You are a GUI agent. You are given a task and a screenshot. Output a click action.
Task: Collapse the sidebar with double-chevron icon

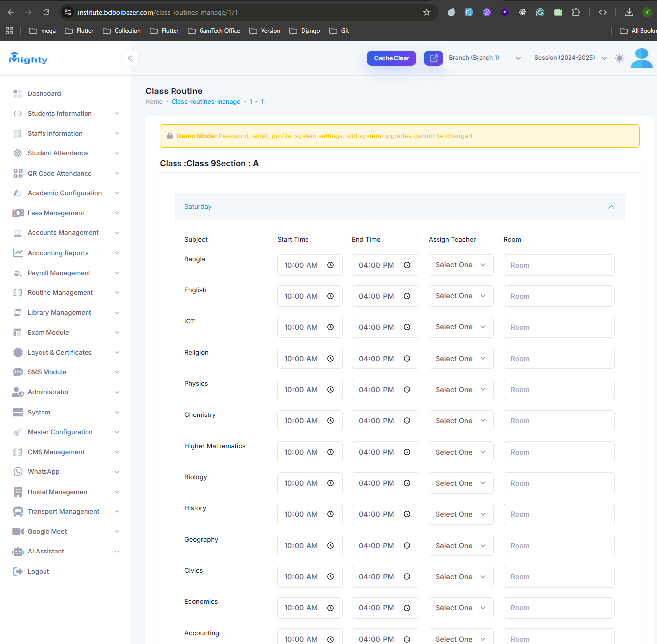coord(131,58)
